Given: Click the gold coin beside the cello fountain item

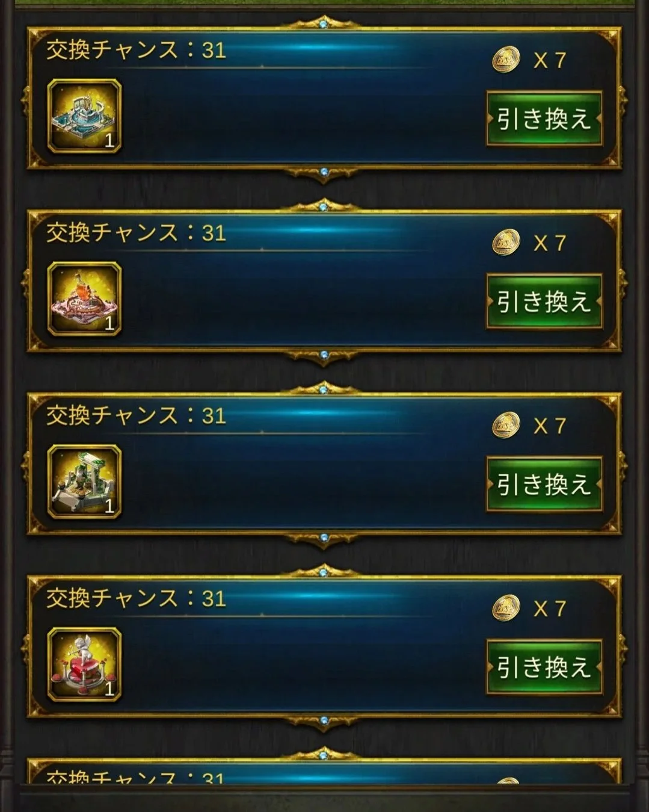Looking at the screenshot, I should [506, 243].
